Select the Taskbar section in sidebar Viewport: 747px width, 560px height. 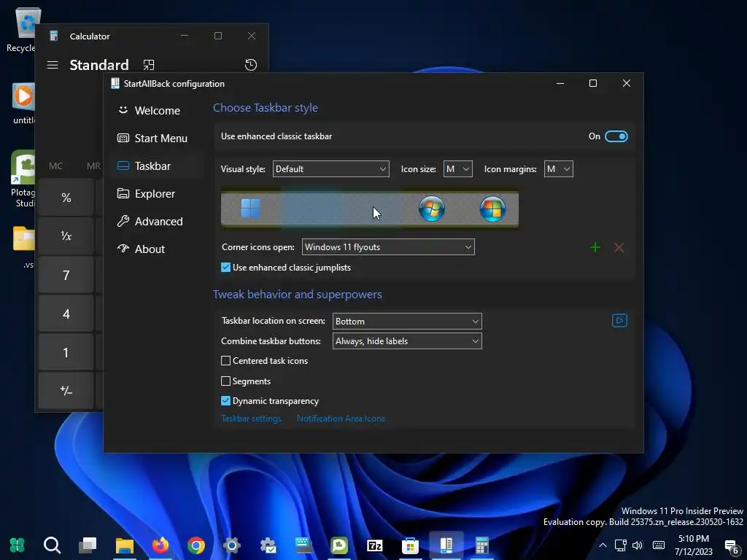157,166
